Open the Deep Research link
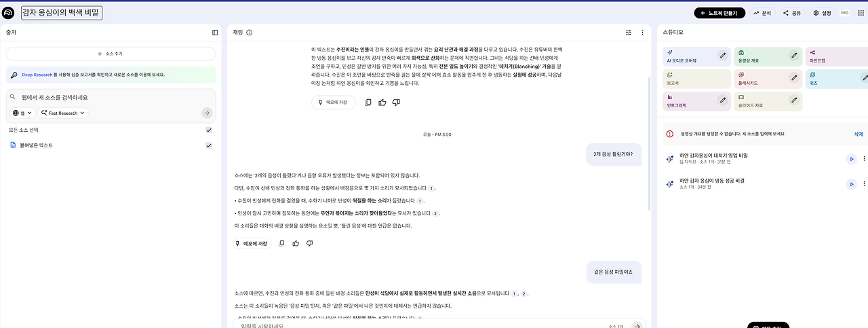868x328 pixels. [x=36, y=75]
